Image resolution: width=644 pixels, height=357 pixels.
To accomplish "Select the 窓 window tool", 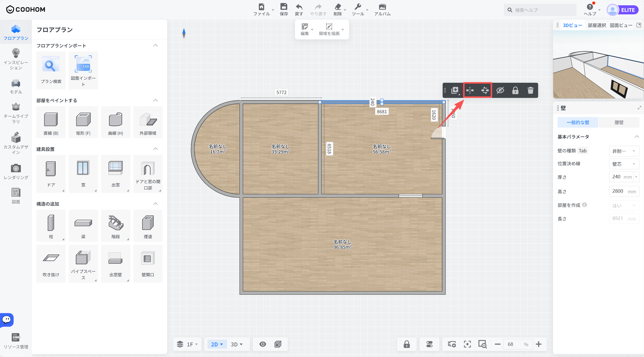I will 83,174.
